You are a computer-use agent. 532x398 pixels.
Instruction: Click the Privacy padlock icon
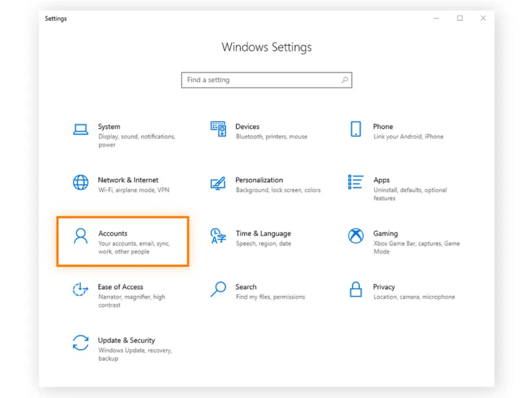(355, 290)
